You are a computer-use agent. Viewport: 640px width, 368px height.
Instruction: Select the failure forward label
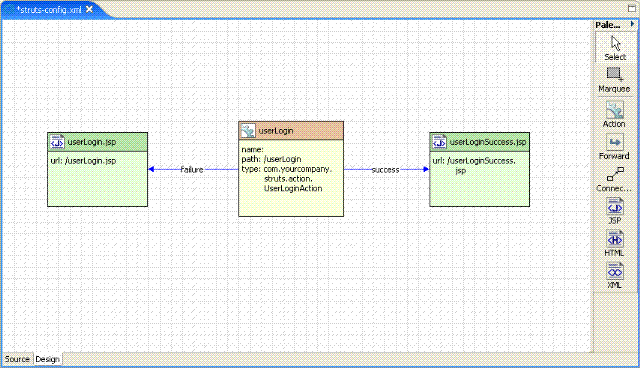click(192, 169)
